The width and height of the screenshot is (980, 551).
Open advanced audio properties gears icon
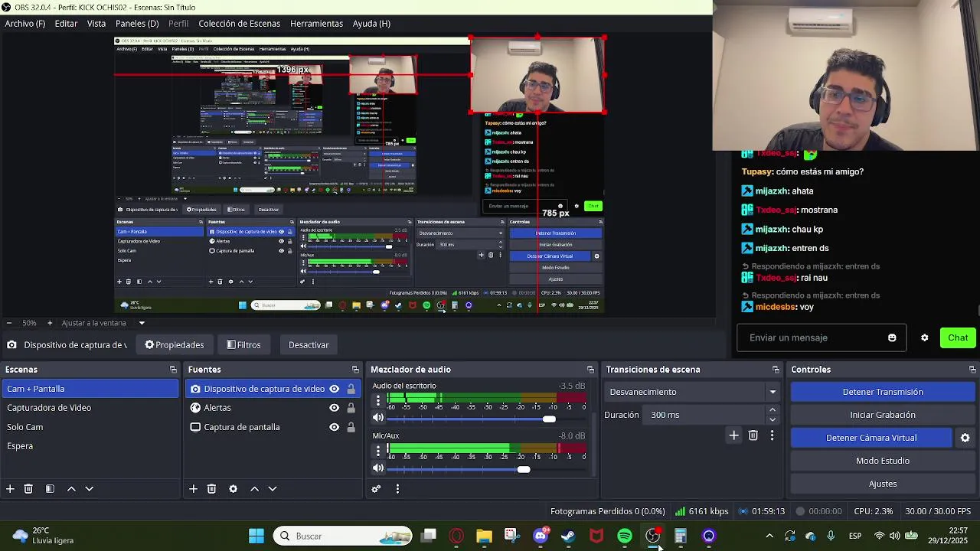(376, 488)
